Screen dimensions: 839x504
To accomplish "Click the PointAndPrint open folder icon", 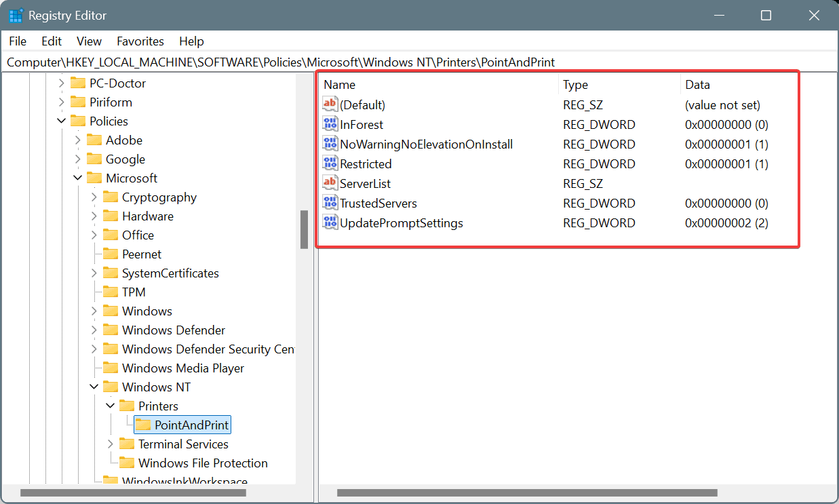I will pos(143,425).
